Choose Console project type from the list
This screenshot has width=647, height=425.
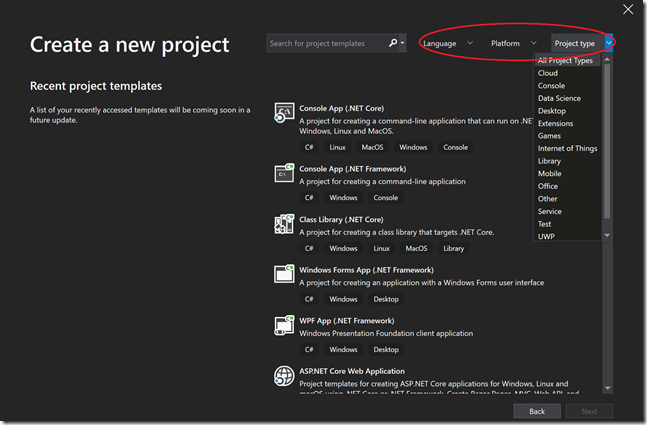pyautogui.click(x=551, y=85)
